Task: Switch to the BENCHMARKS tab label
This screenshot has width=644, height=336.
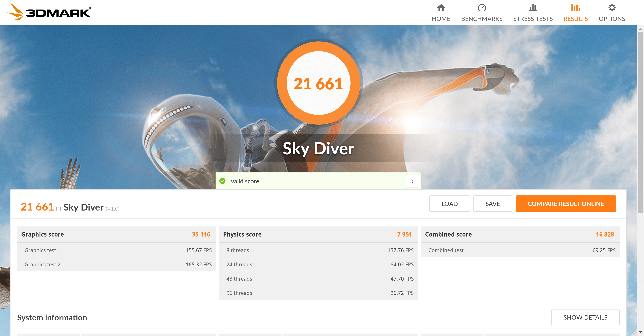Action: [481, 19]
